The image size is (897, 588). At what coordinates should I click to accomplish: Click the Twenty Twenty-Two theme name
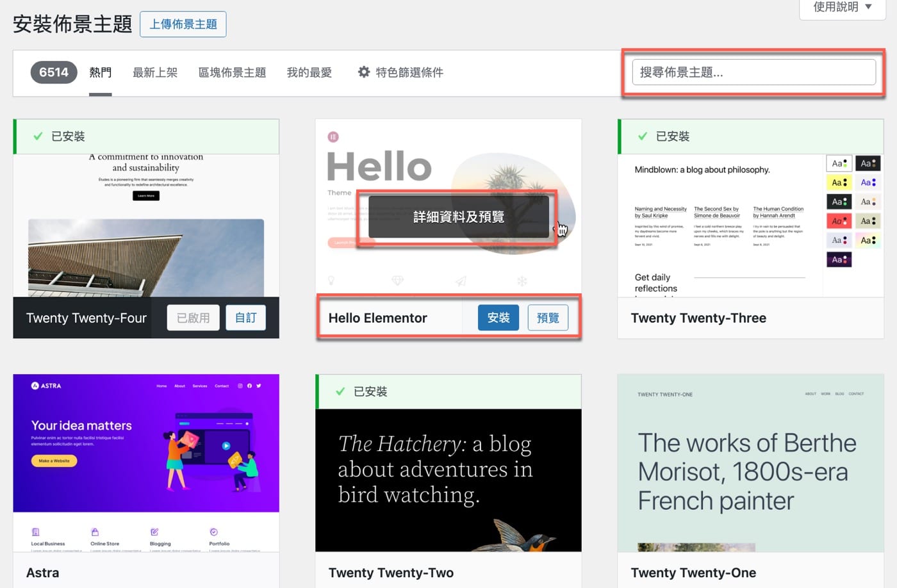[391, 573]
